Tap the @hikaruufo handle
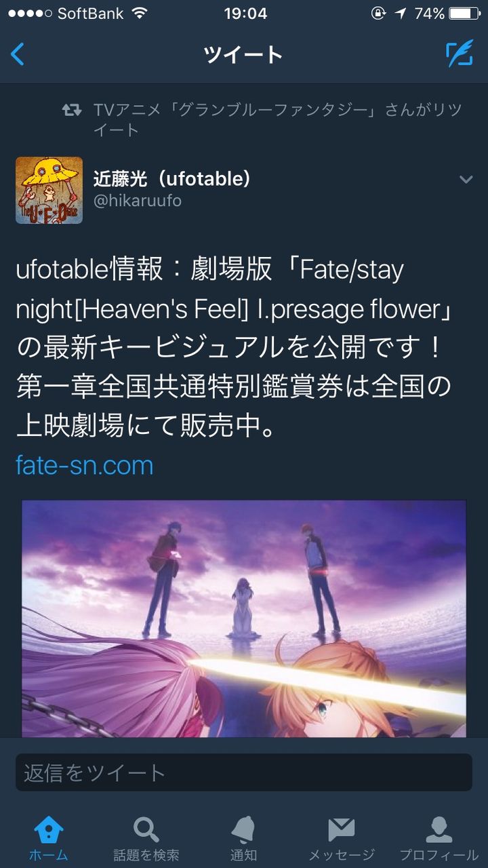 [138, 201]
